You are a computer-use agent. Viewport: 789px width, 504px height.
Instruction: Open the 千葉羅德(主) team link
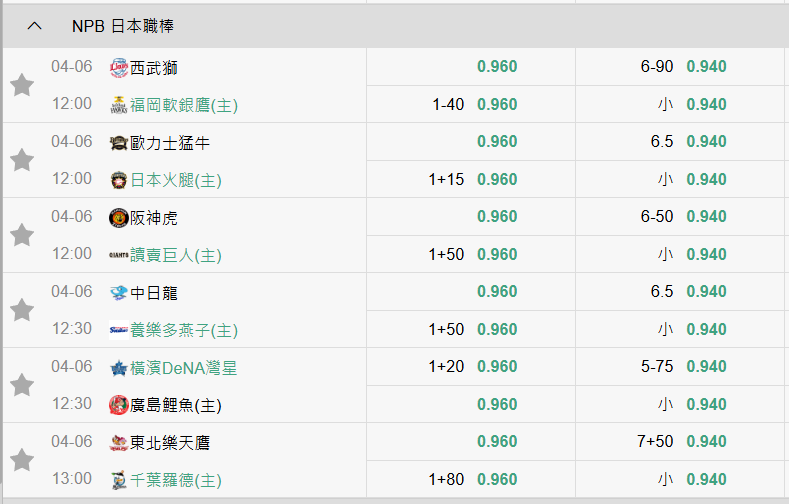coord(176,480)
